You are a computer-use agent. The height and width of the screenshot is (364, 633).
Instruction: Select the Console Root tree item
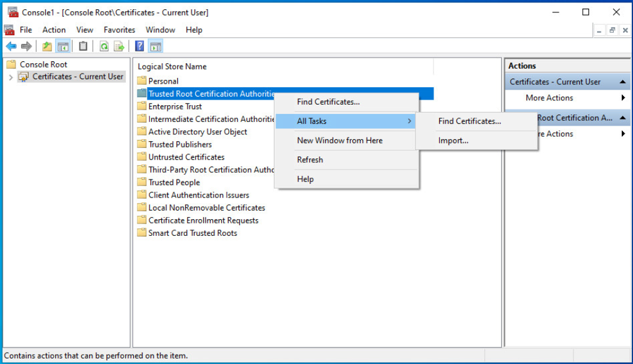point(43,64)
